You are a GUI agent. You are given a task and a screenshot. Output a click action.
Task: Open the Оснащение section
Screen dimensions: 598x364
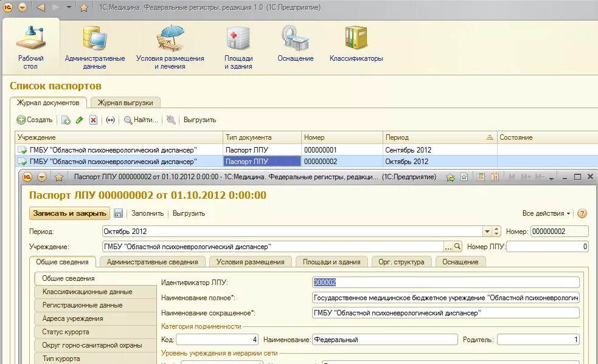(296, 43)
